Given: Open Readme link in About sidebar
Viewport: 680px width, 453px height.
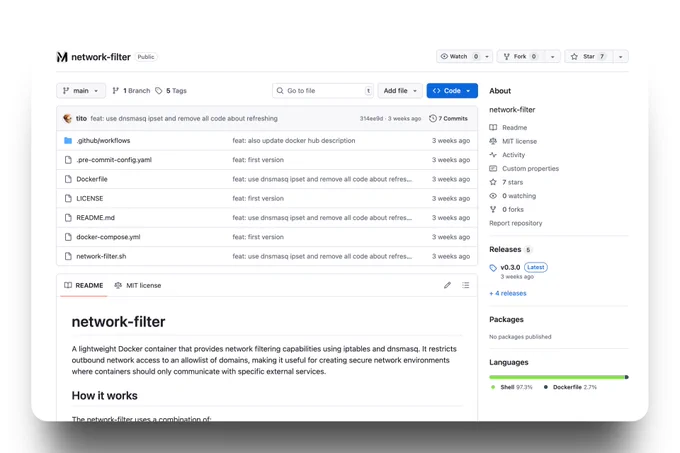Looking at the screenshot, I should click(515, 127).
